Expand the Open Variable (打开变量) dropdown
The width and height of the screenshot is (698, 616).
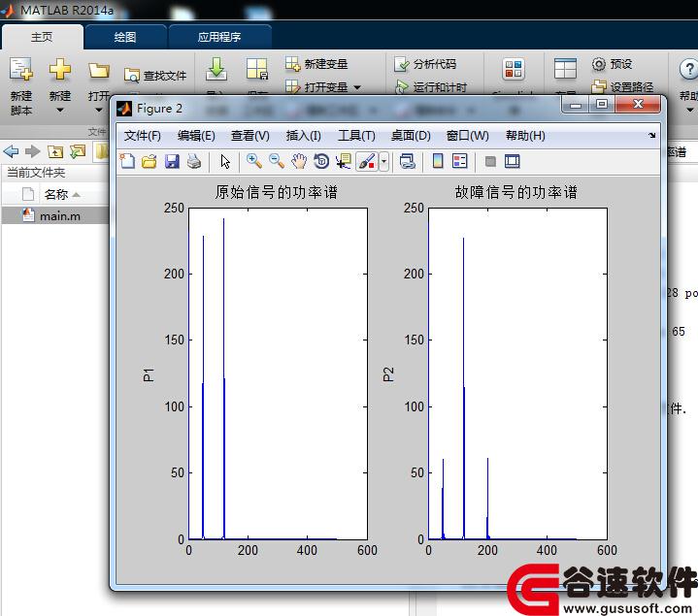[357, 87]
